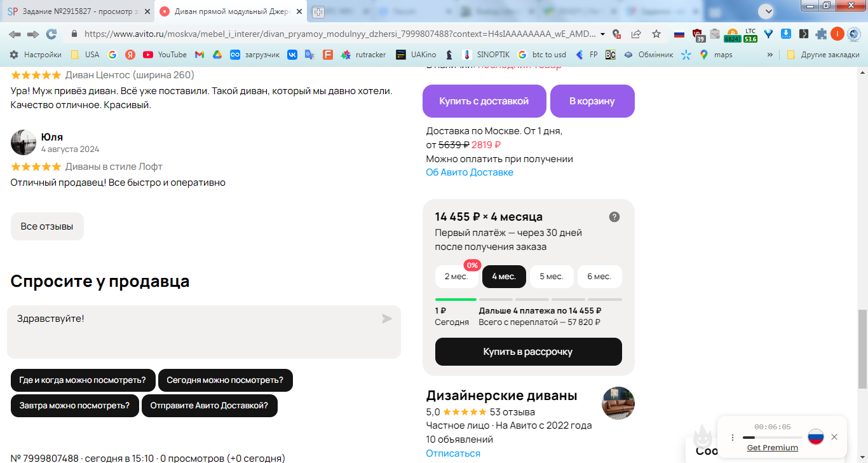Viewport: 868px width, 463px height.
Task: Open the translator widget three-dot menu
Action: [733, 438]
